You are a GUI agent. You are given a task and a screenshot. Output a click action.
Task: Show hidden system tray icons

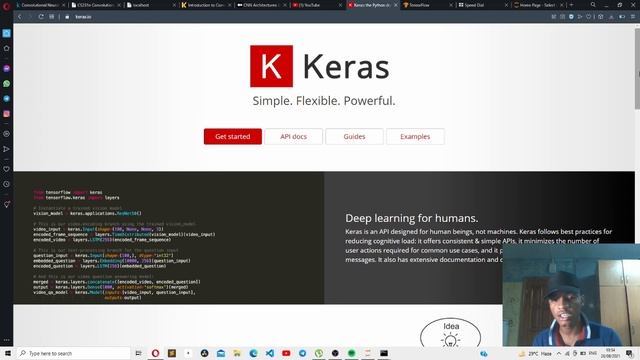click(559, 353)
